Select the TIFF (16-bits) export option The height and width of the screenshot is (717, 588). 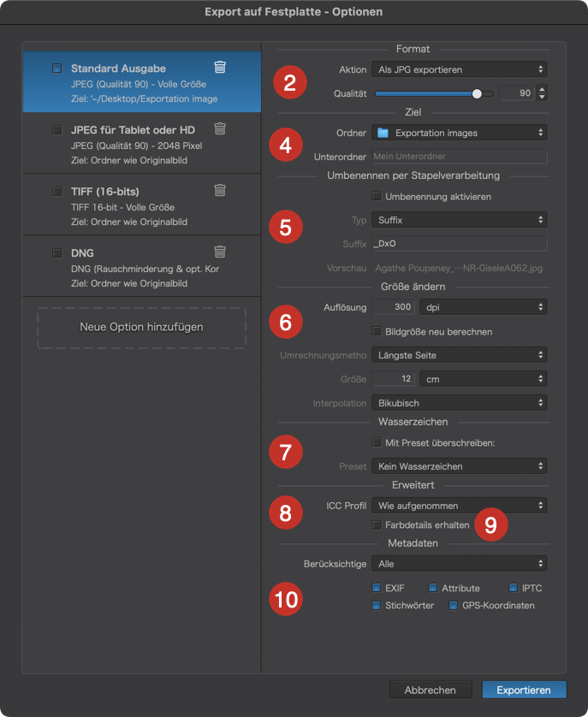click(141, 204)
